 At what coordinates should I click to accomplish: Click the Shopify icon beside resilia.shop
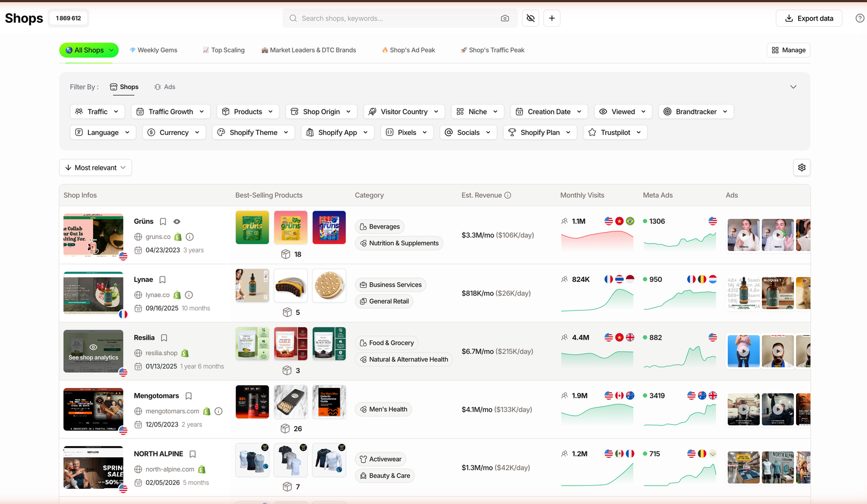click(x=185, y=353)
